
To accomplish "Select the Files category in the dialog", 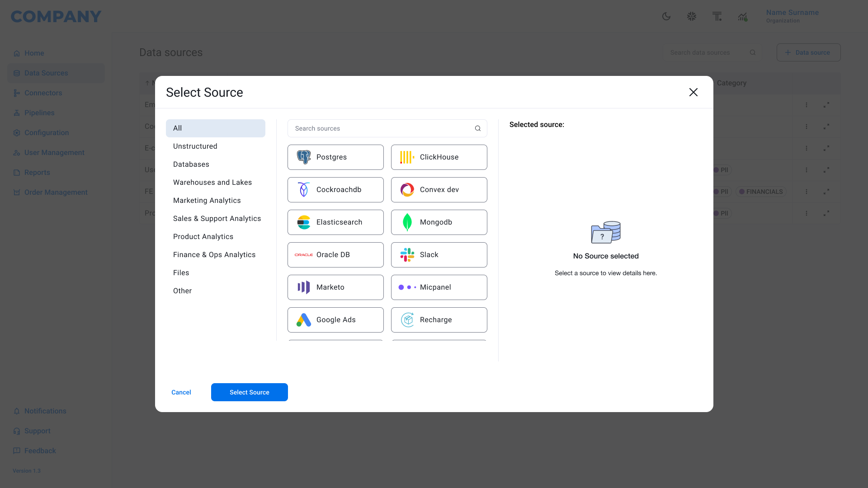I will [181, 272].
